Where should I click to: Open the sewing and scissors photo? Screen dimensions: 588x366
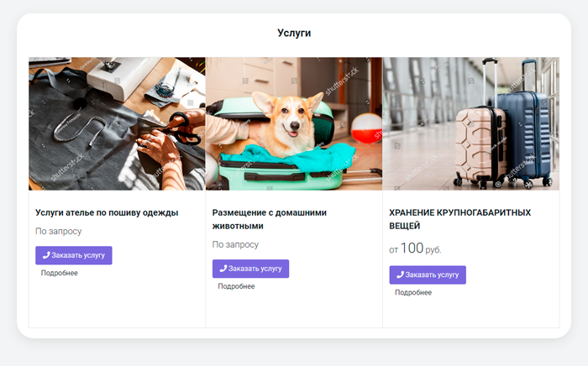point(117,123)
